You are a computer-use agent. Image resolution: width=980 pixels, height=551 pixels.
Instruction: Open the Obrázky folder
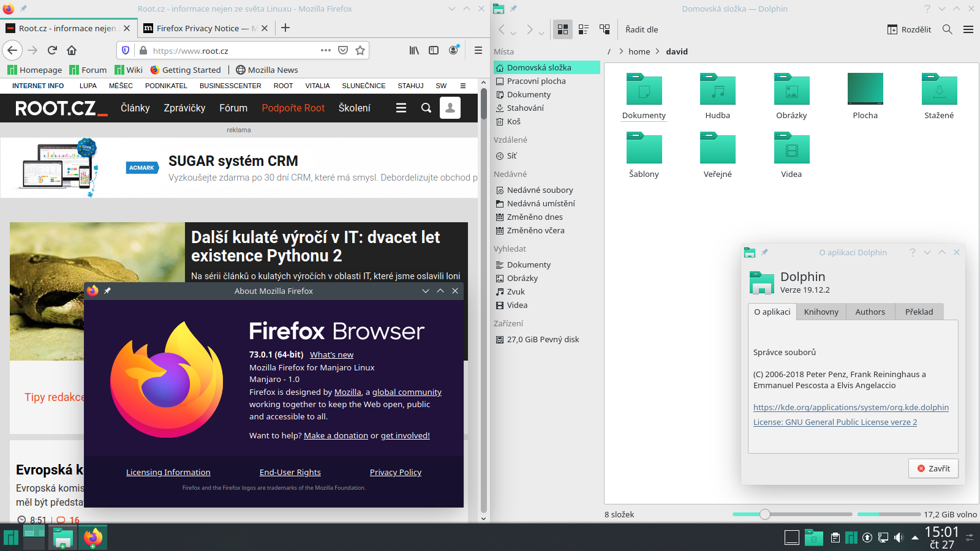click(x=791, y=96)
